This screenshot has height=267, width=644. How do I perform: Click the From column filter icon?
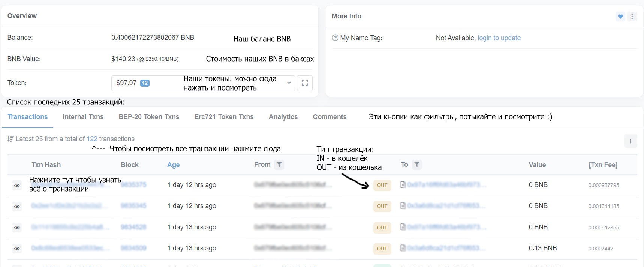pos(279,164)
